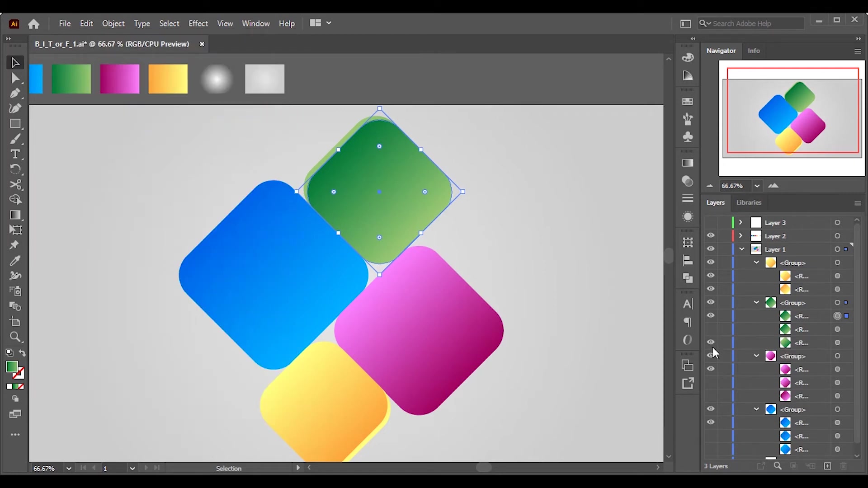Screen dimensions: 868x488
Task: Hide the yellow Group
Action: tap(711, 263)
